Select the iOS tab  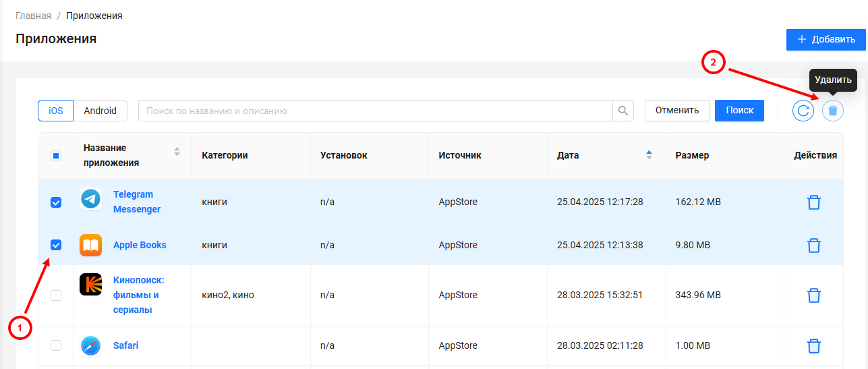tap(55, 111)
